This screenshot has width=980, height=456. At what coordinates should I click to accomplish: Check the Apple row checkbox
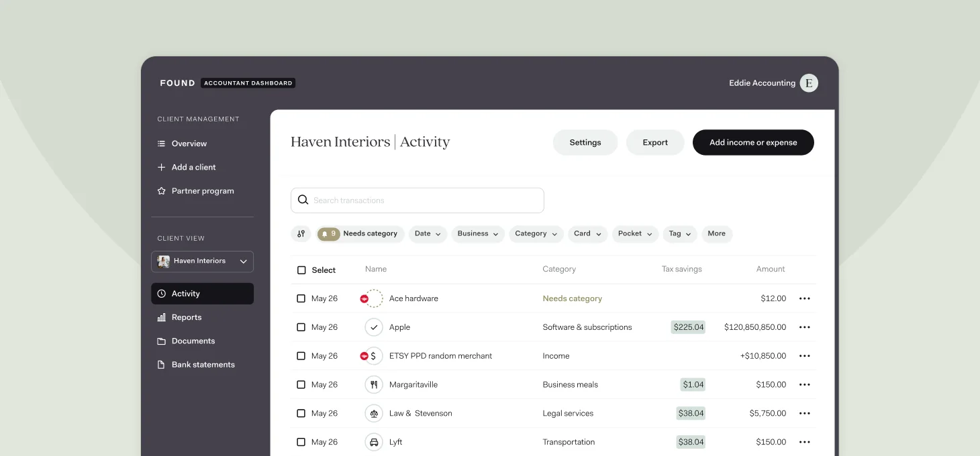tap(301, 327)
